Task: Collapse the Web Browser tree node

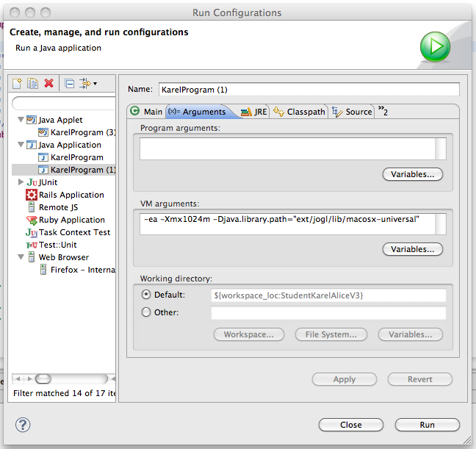Action: tap(21, 256)
